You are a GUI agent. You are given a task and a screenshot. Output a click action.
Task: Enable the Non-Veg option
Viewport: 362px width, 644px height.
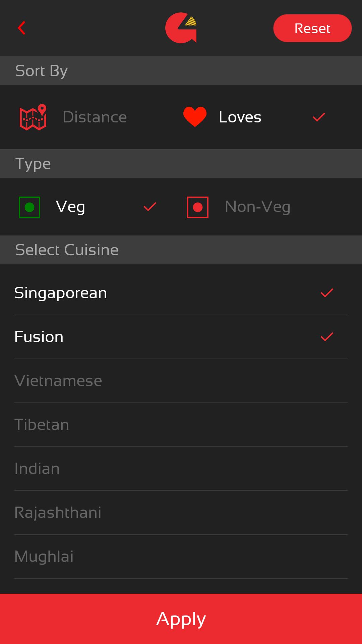click(x=257, y=207)
